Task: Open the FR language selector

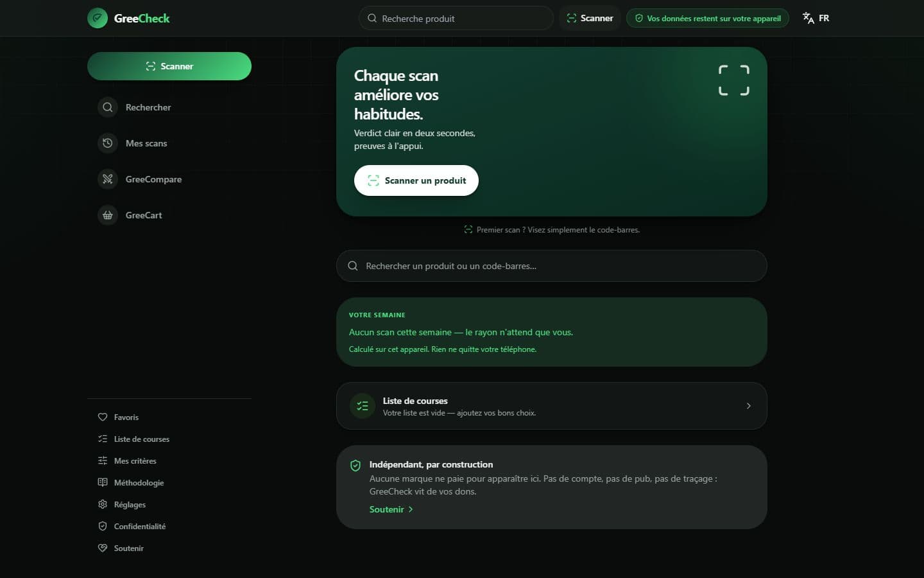Action: [x=816, y=18]
